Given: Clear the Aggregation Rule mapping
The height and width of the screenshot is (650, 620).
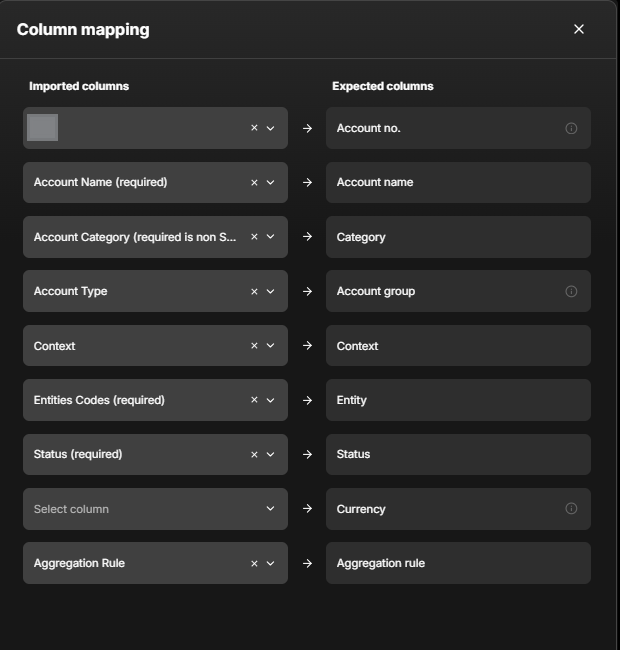Looking at the screenshot, I should (254, 564).
